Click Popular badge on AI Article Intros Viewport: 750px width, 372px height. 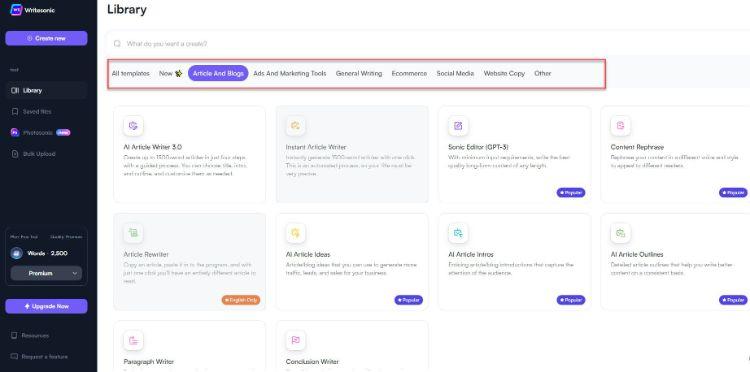point(571,300)
